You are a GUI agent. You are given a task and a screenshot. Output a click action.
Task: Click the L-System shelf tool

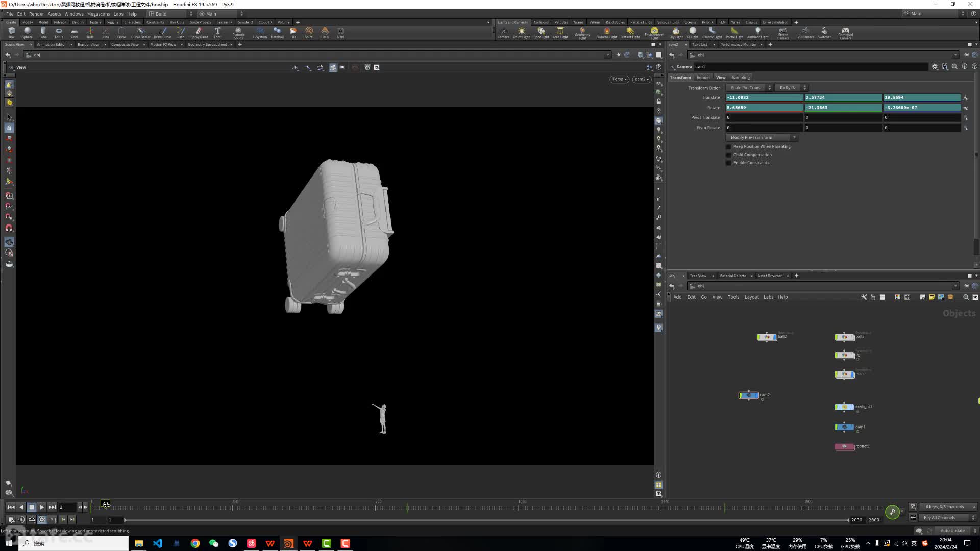coord(260,33)
